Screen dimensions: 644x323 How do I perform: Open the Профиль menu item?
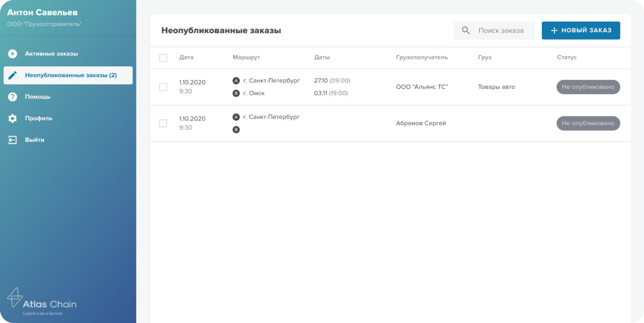[39, 118]
